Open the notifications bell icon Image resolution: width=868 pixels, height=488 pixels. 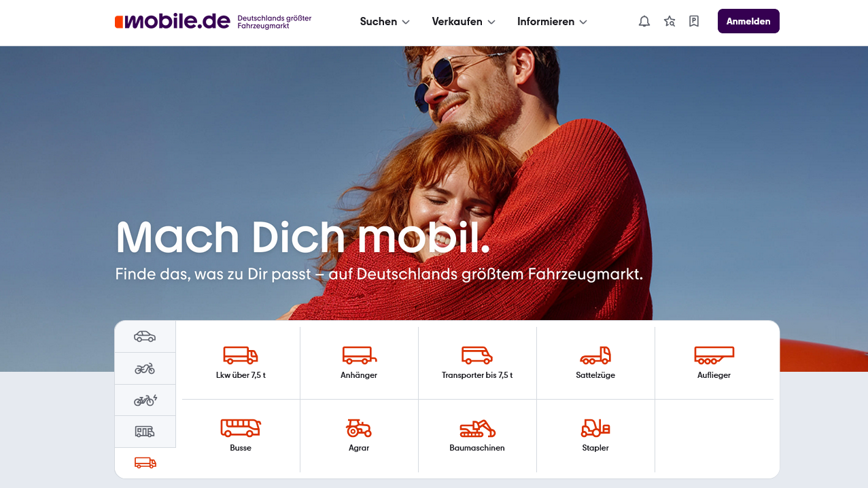(644, 21)
